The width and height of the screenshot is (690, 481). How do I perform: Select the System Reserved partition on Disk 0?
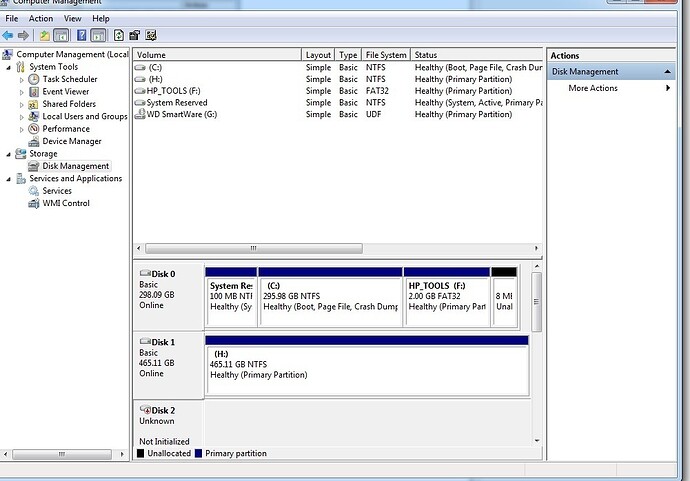pyautogui.click(x=231, y=297)
